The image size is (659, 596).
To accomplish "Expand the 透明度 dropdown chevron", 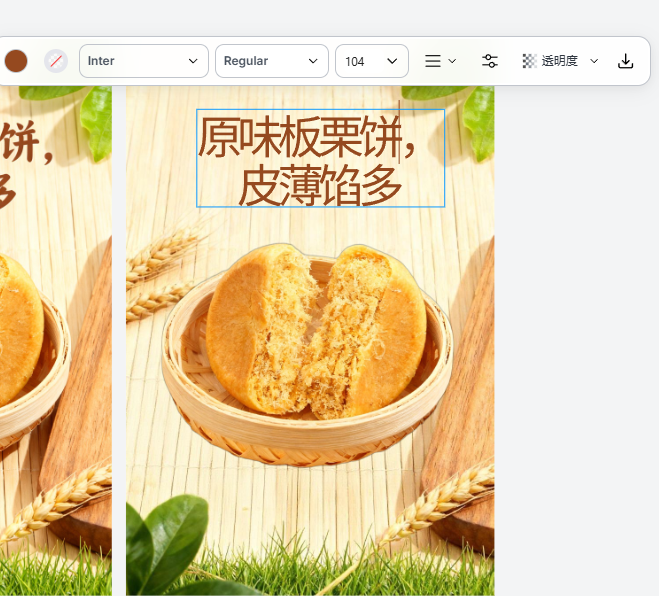I will click(594, 61).
